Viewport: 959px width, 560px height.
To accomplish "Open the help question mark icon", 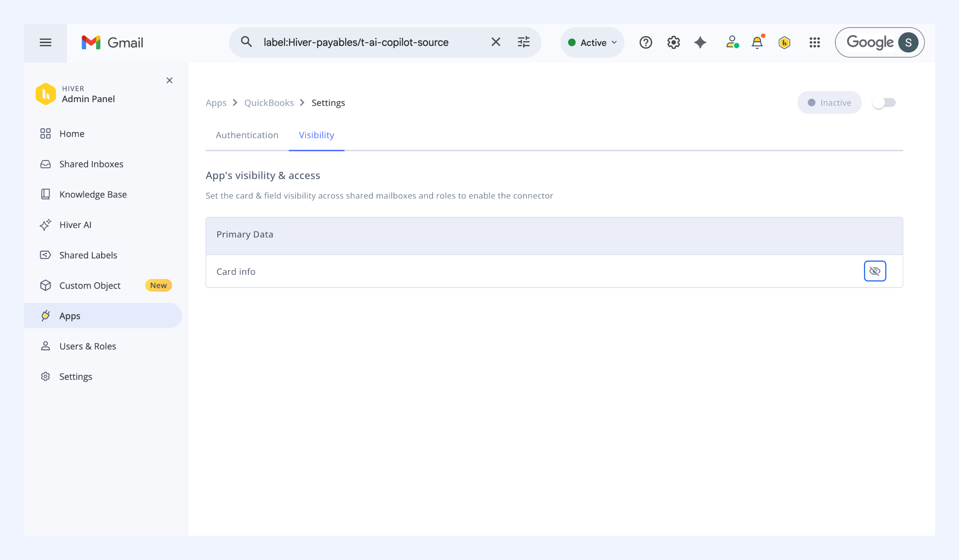I will click(646, 43).
